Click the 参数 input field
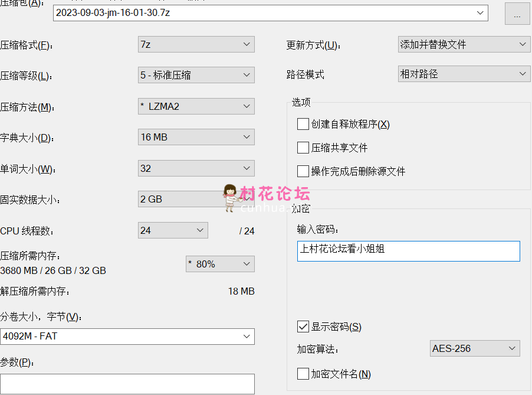Viewport: 532px width, 395px height. click(127, 384)
